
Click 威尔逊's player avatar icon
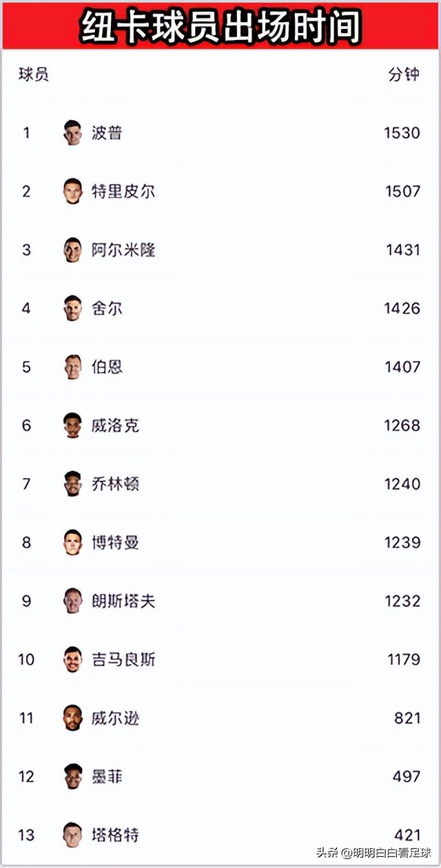pos(72,718)
